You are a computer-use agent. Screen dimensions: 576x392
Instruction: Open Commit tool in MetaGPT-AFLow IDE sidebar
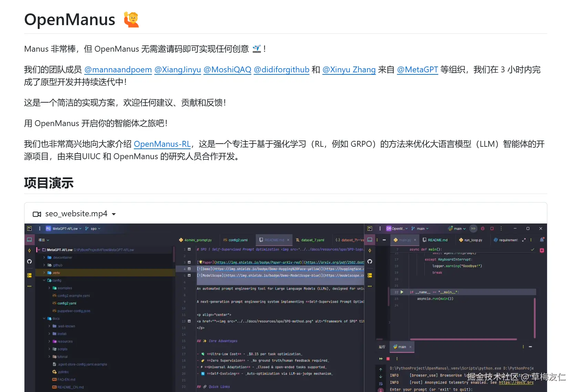pyautogui.click(x=29, y=250)
